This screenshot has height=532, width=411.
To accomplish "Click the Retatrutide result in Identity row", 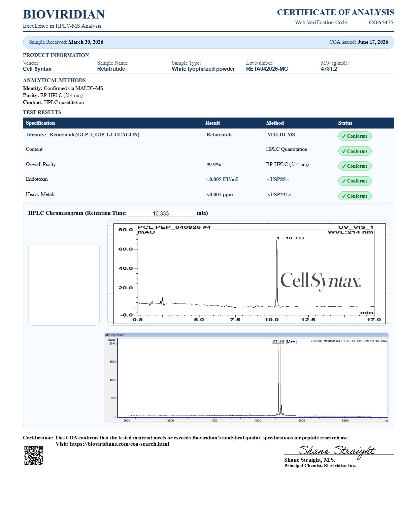I will click(x=219, y=135).
